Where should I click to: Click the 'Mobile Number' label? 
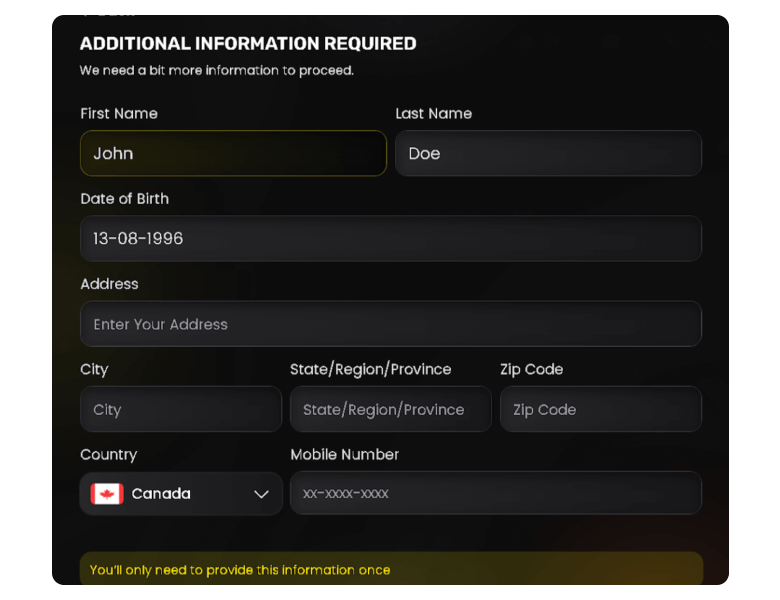pyautogui.click(x=344, y=455)
